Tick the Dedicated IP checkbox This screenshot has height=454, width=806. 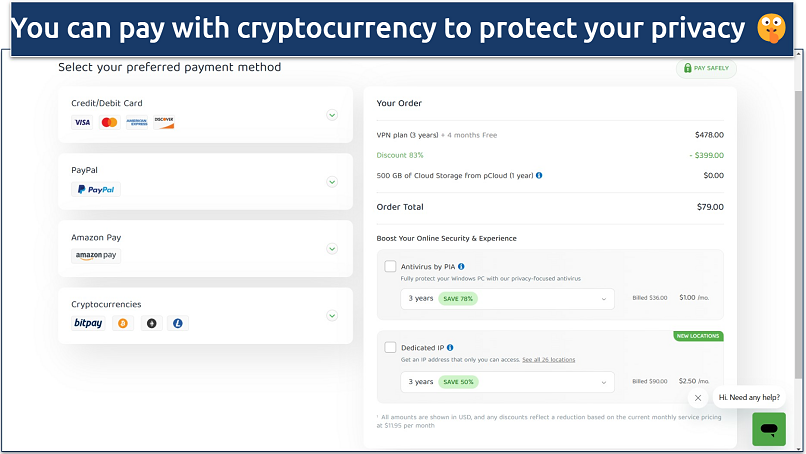point(390,347)
